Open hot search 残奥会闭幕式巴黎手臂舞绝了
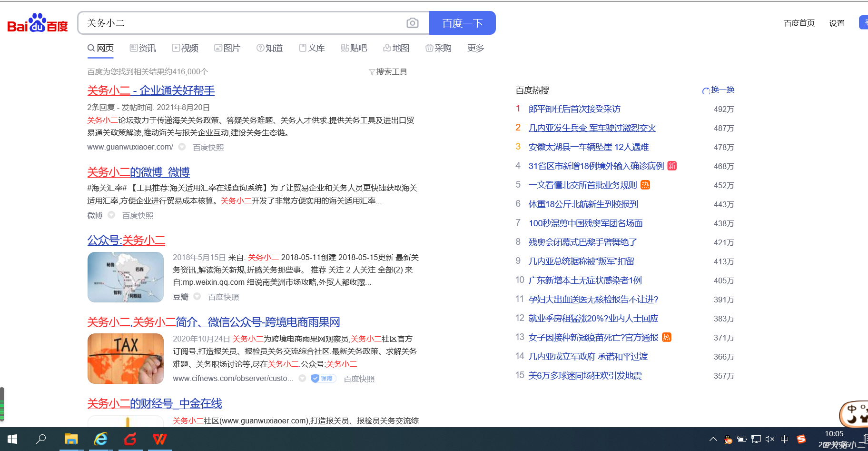The height and width of the screenshot is (451, 868). 583,242
